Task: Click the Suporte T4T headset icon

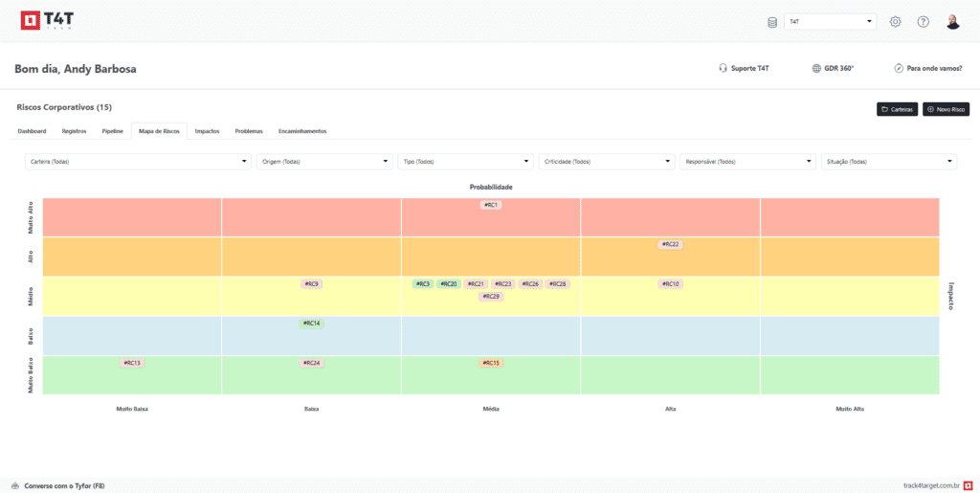Action: [724, 69]
